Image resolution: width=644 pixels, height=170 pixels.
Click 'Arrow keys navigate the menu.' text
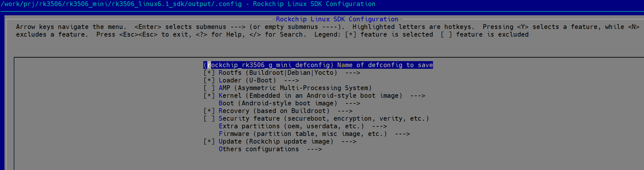(71, 27)
